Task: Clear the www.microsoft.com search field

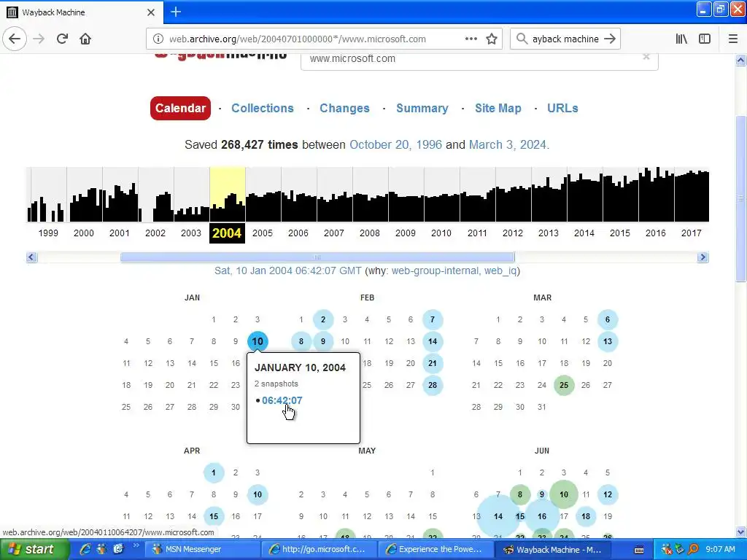Action: pos(646,57)
